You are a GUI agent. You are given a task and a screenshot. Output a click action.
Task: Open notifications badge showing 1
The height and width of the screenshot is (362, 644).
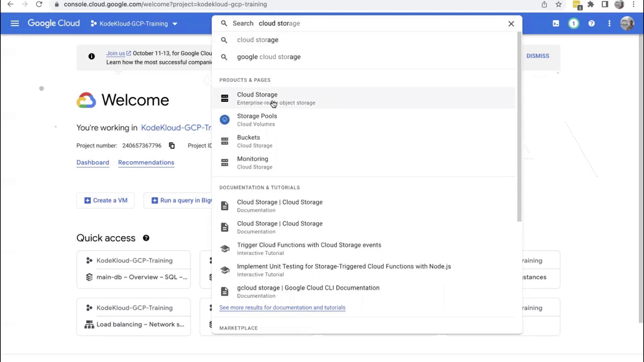pyautogui.click(x=574, y=23)
